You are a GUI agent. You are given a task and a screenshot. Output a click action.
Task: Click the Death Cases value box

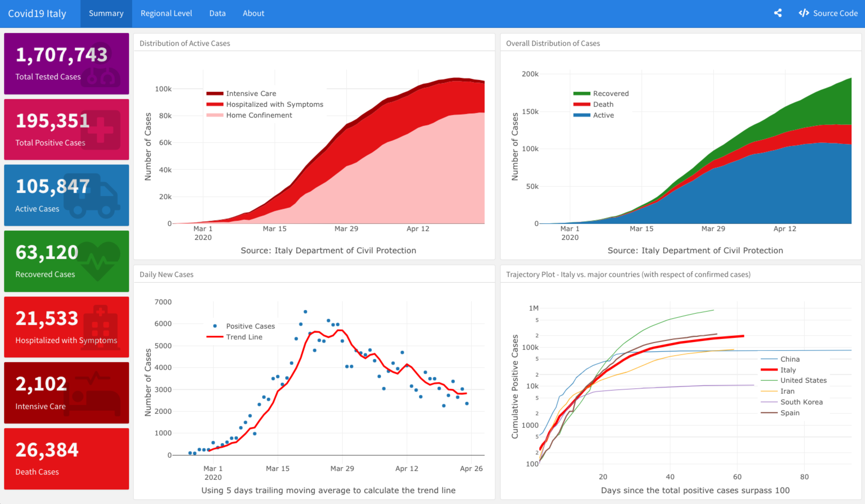pos(67,459)
